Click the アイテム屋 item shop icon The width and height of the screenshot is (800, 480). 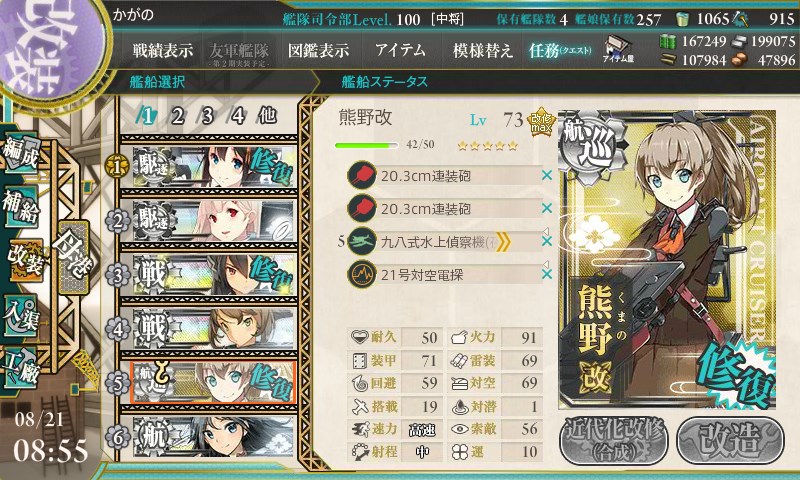coord(618,49)
